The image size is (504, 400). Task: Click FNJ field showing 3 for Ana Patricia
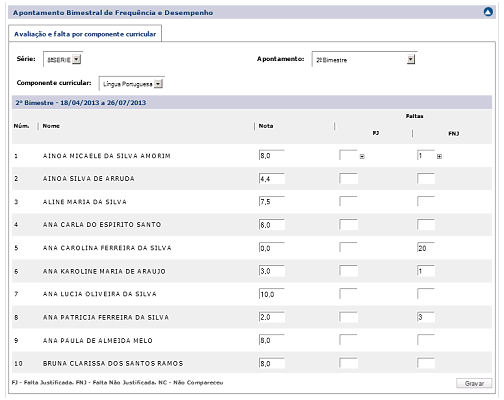coord(426,317)
